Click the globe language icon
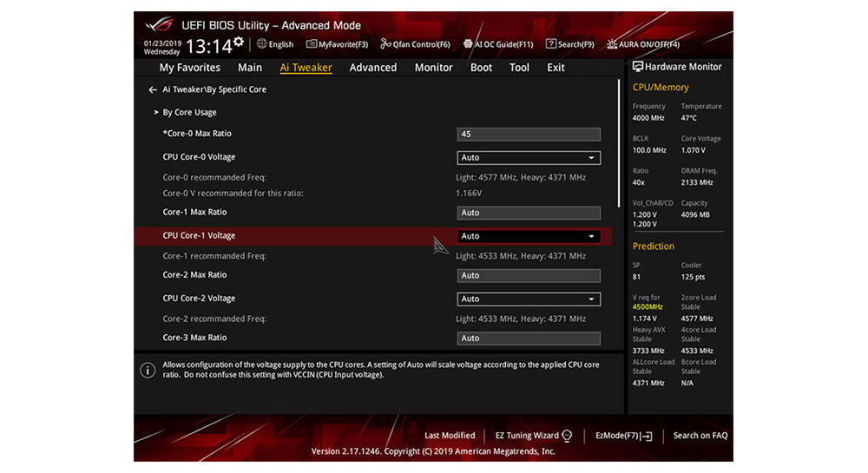The height and width of the screenshot is (473, 868). click(262, 43)
